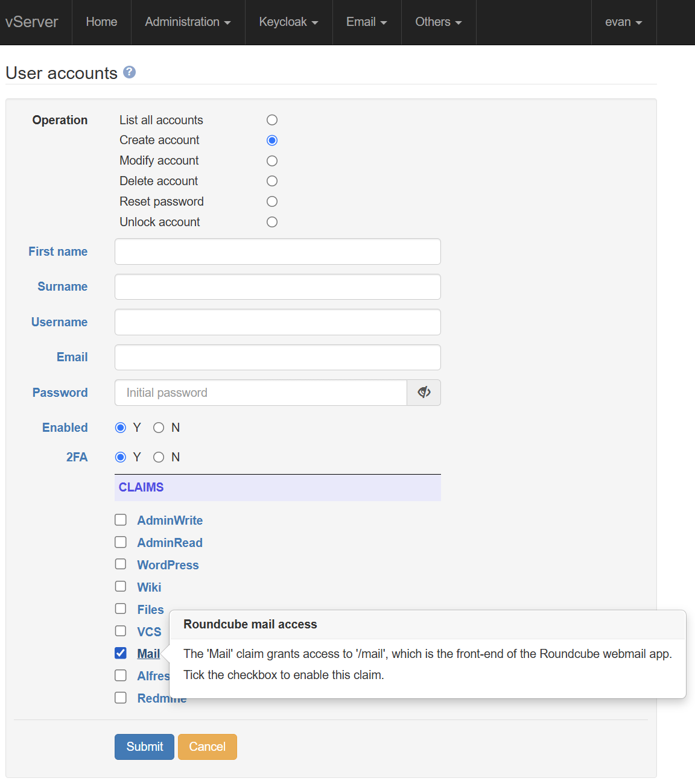Focus the Surname input field
Screen dimensions: 695x784
(278, 286)
